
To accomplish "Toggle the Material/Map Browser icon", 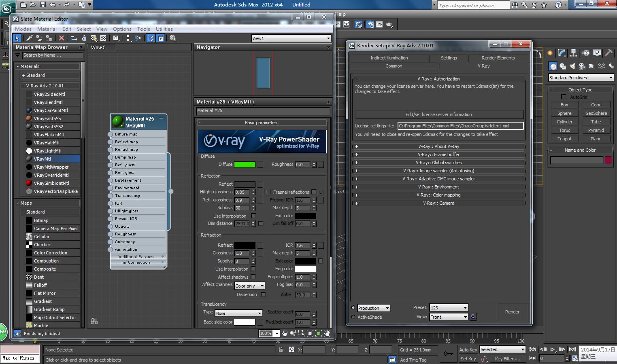I will [151, 38].
